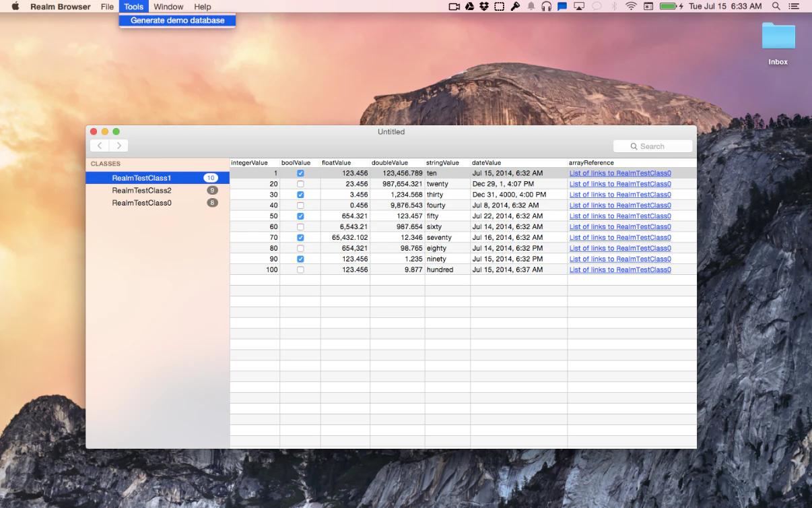Click the battery status icon
The image size is (812, 508).
[671, 7]
